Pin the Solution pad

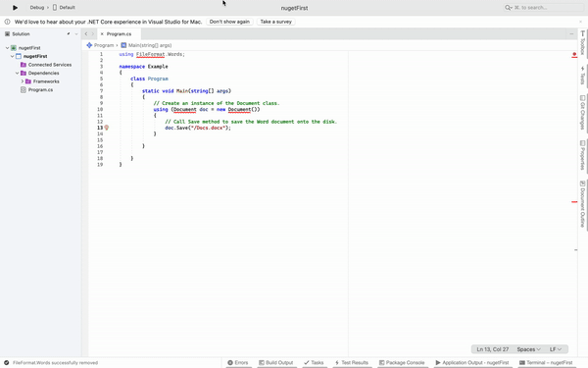pos(69,33)
